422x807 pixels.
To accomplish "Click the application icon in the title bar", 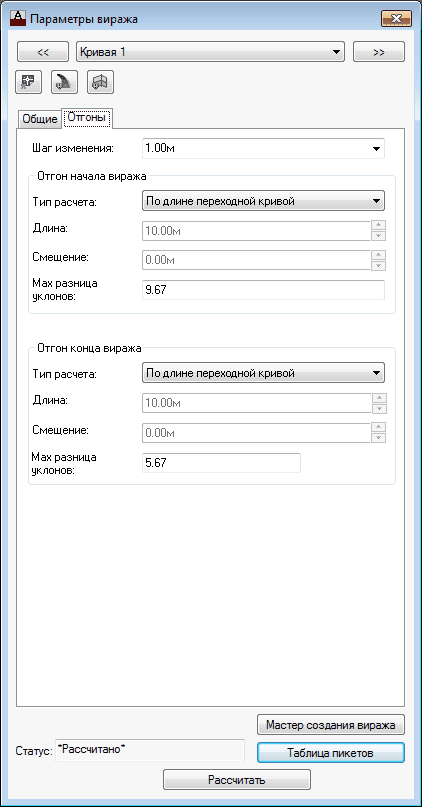I will (x=18, y=19).
